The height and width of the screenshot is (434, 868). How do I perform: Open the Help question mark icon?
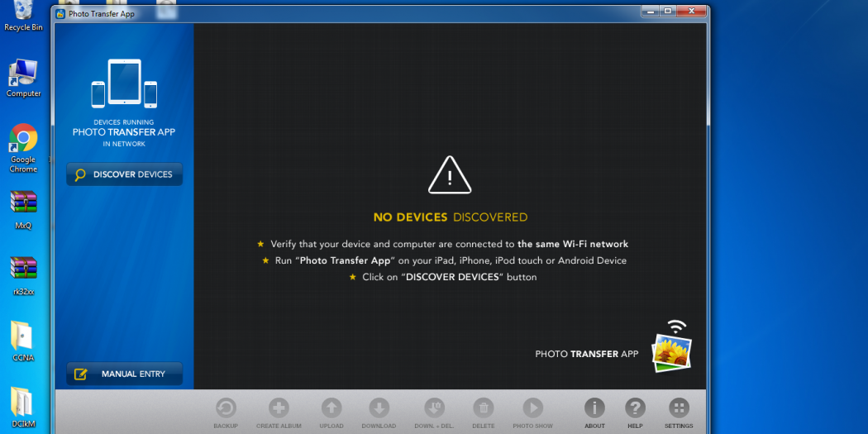point(636,408)
